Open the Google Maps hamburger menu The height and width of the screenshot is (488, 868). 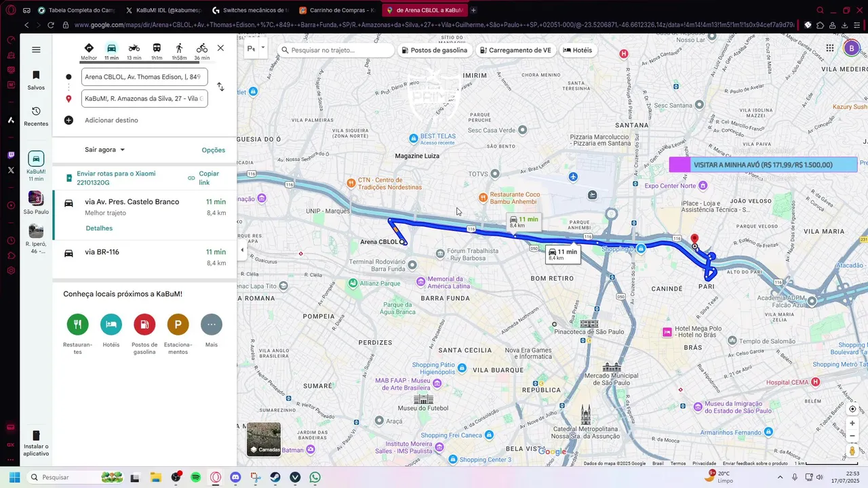(36, 49)
